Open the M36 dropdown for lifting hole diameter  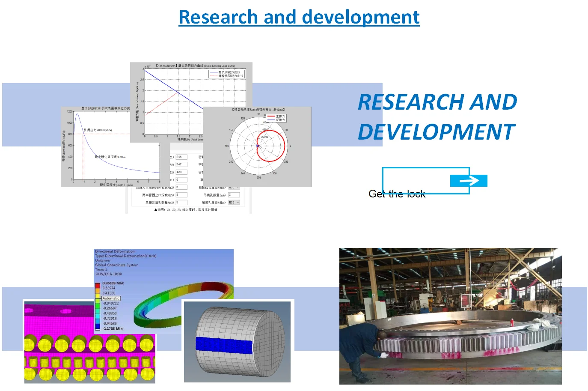234,203
